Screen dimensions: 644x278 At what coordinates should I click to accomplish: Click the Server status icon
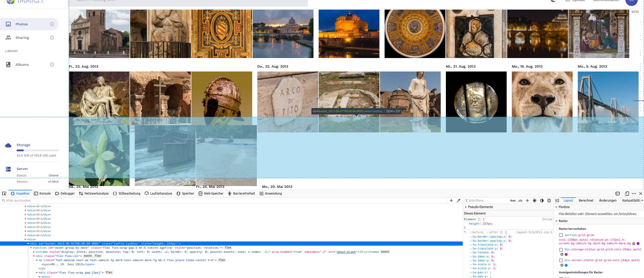point(8,169)
